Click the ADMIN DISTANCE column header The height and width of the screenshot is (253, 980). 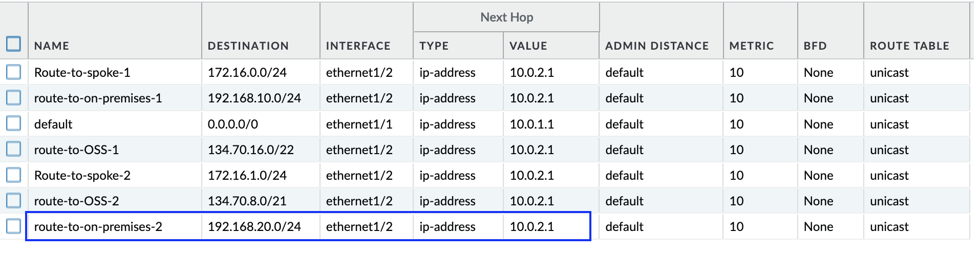click(656, 46)
